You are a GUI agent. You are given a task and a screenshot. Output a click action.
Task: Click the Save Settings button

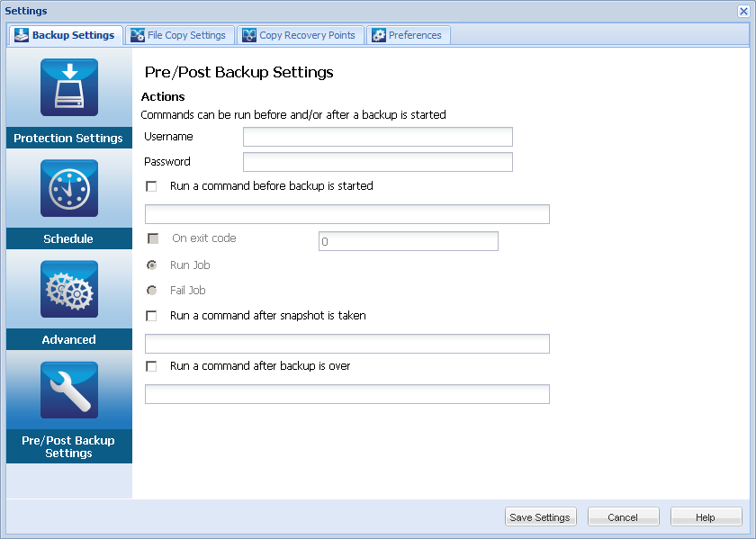[x=540, y=517]
